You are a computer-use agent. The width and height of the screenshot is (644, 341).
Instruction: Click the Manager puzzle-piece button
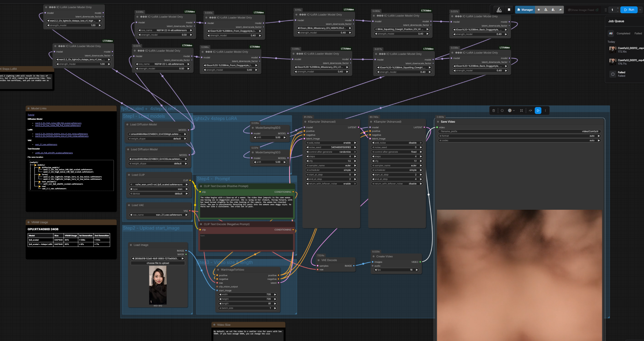click(x=525, y=10)
